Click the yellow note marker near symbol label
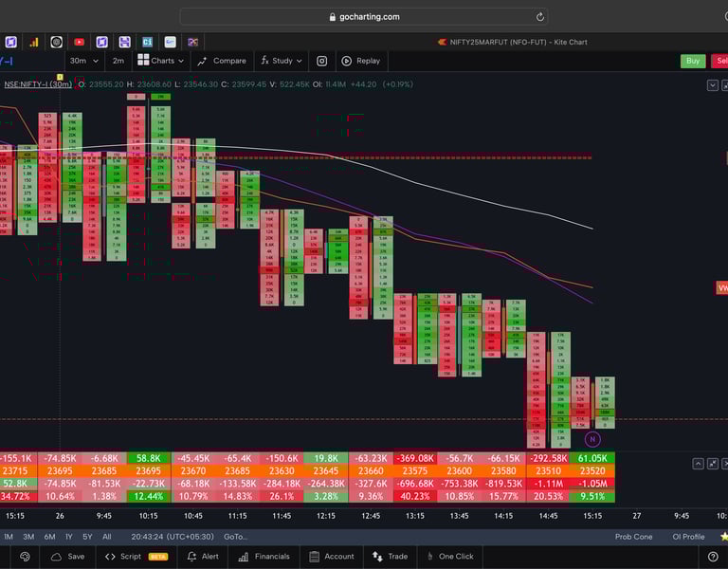 click(x=60, y=77)
